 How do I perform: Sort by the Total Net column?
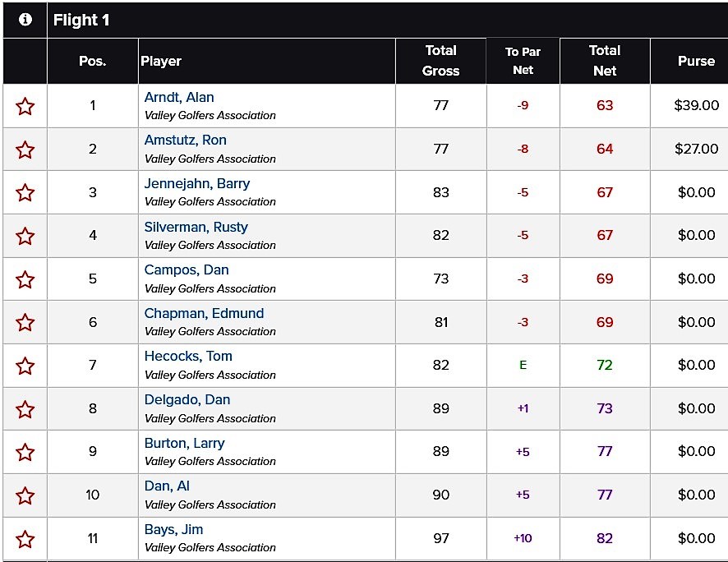pos(605,60)
